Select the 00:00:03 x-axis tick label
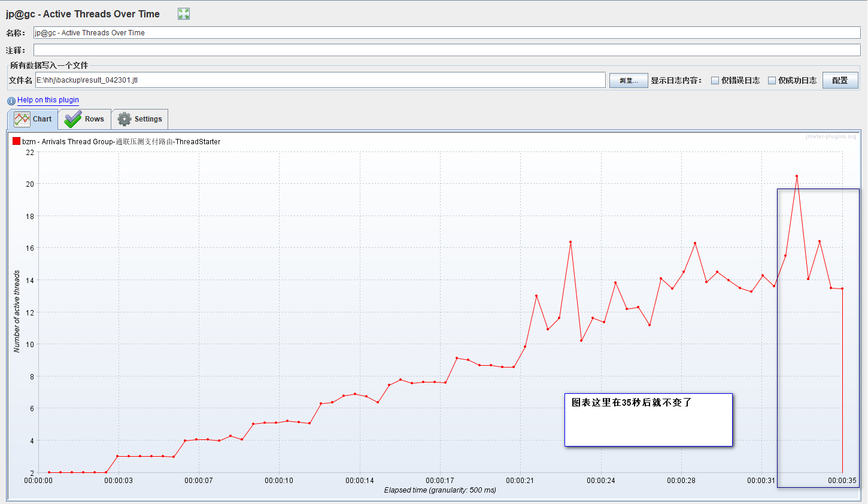868x504 pixels. pyautogui.click(x=119, y=481)
